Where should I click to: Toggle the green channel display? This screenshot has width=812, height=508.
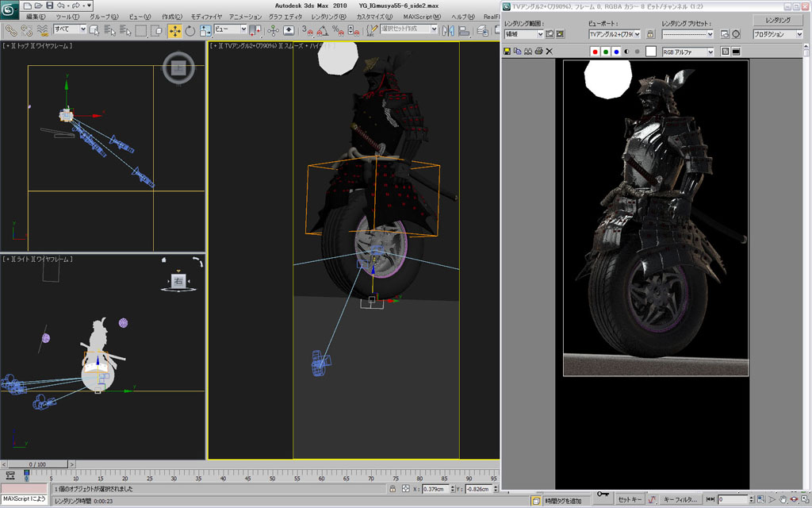pos(605,52)
